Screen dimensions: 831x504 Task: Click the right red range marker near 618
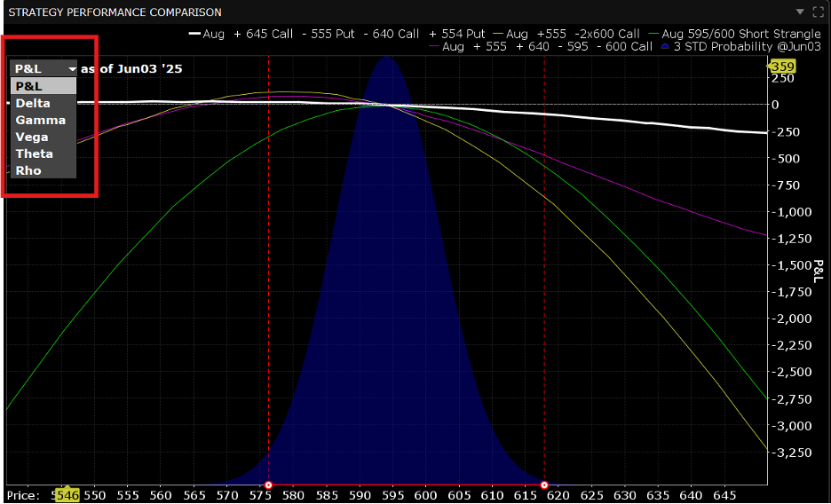coord(544,485)
